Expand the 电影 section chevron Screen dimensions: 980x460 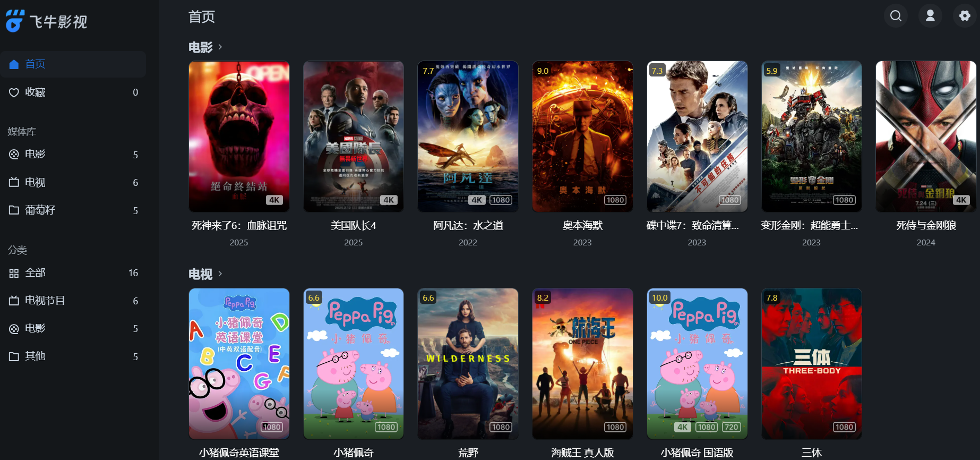tap(220, 47)
